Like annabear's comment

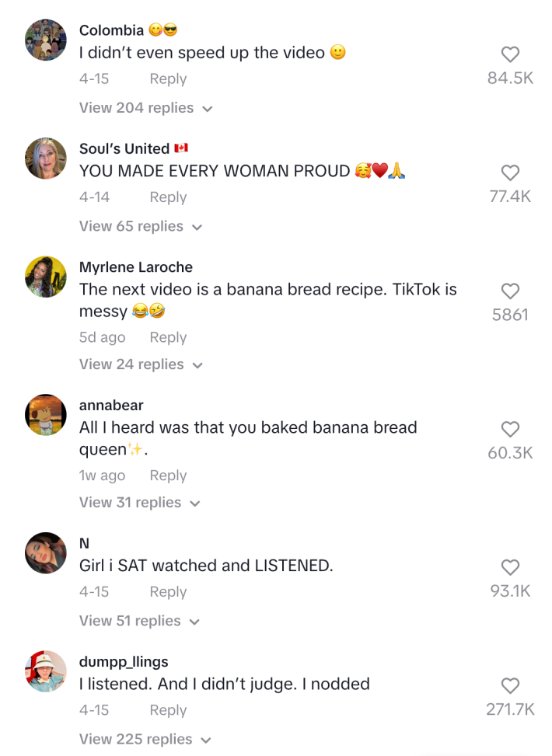pyautogui.click(x=510, y=430)
